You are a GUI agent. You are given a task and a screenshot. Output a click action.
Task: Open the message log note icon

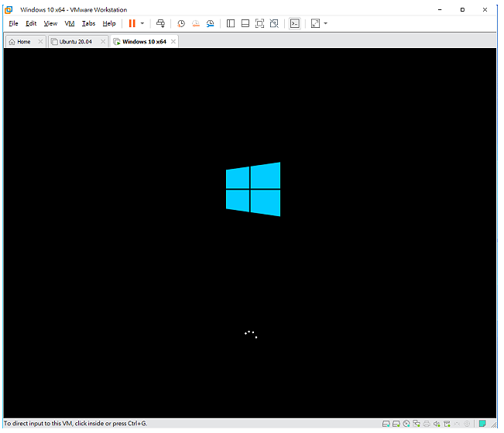pyautogui.click(x=482, y=424)
